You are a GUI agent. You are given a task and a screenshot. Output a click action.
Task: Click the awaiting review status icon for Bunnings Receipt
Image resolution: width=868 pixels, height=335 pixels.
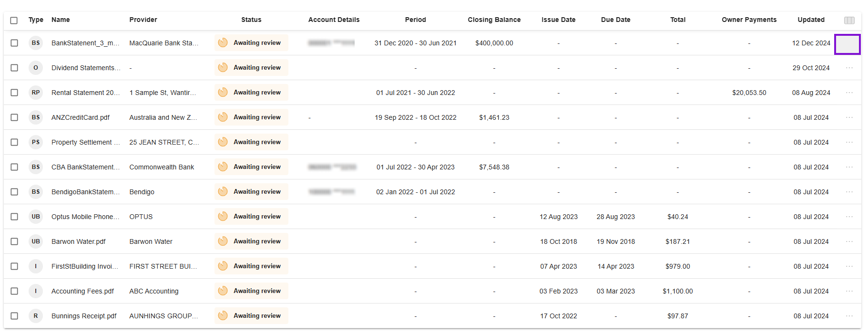click(223, 316)
